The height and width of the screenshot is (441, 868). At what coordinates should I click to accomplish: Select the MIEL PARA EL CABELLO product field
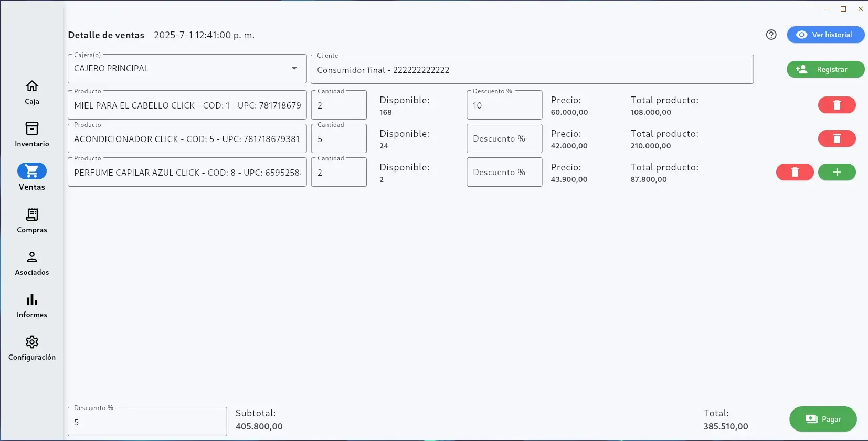click(x=187, y=105)
